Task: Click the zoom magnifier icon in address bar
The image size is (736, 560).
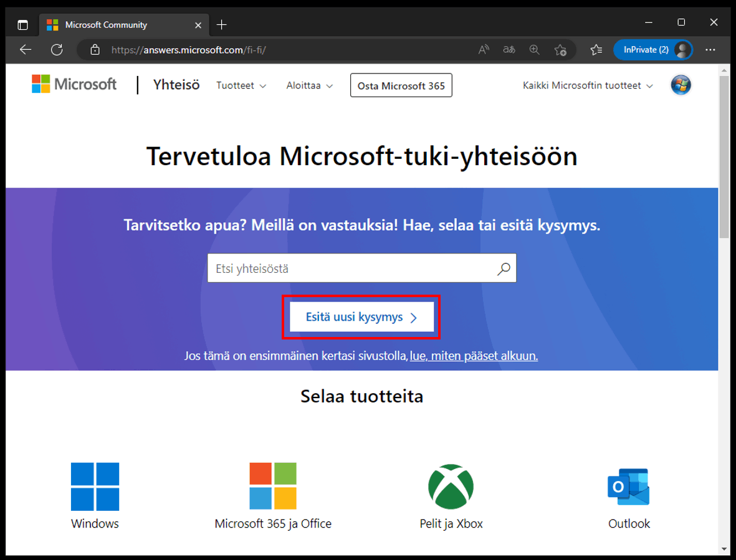Action: click(x=534, y=50)
